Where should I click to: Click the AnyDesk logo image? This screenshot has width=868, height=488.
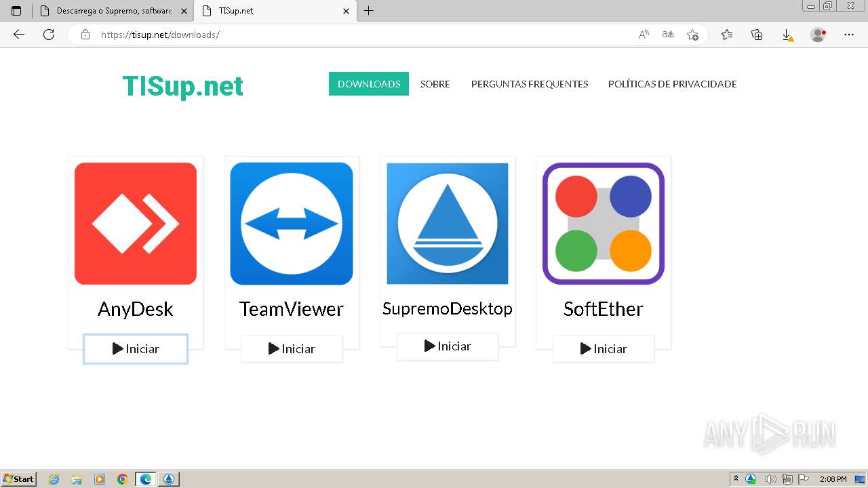[x=136, y=224]
